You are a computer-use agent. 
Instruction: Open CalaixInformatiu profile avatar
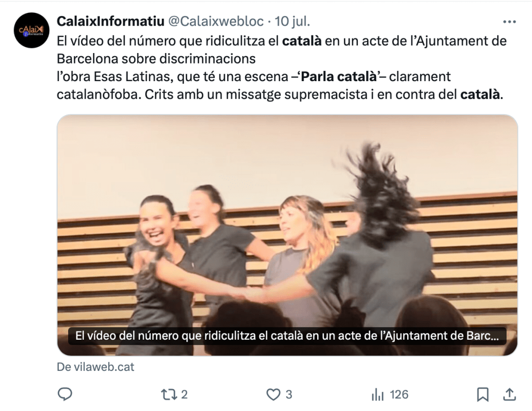click(x=31, y=30)
